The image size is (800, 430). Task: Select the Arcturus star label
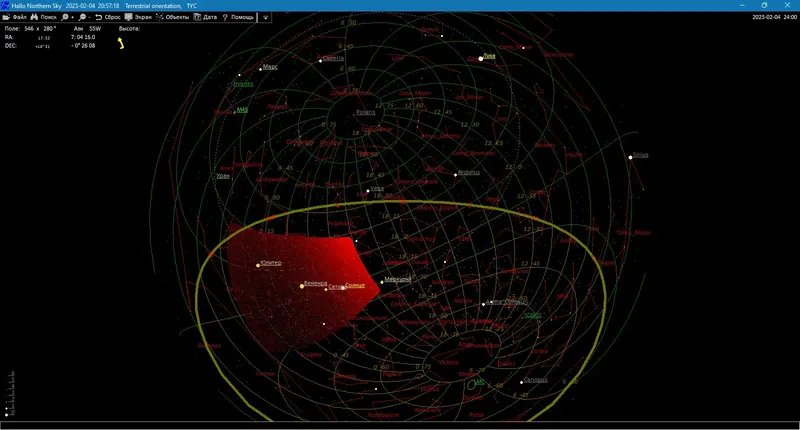[468, 172]
